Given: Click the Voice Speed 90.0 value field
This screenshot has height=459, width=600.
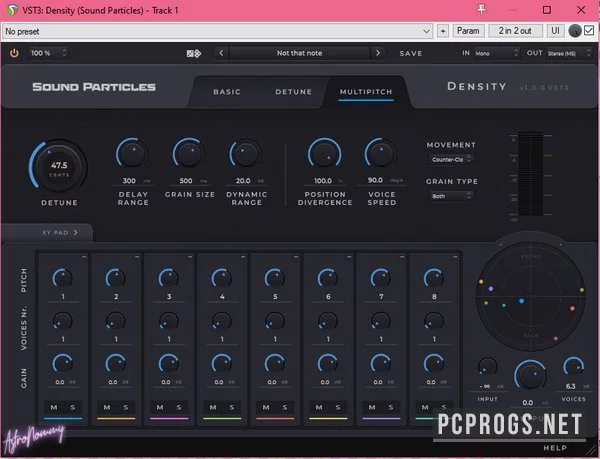Looking at the screenshot, I should pyautogui.click(x=380, y=180).
